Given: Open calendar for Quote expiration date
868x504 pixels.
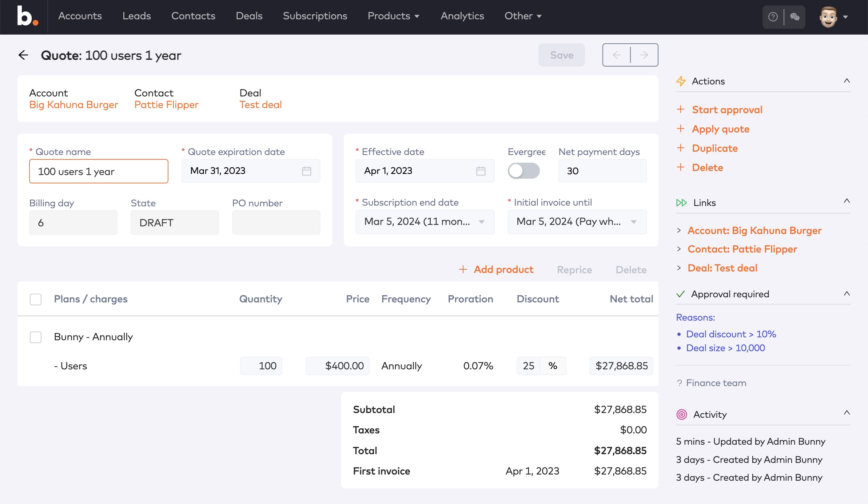Looking at the screenshot, I should click(307, 171).
